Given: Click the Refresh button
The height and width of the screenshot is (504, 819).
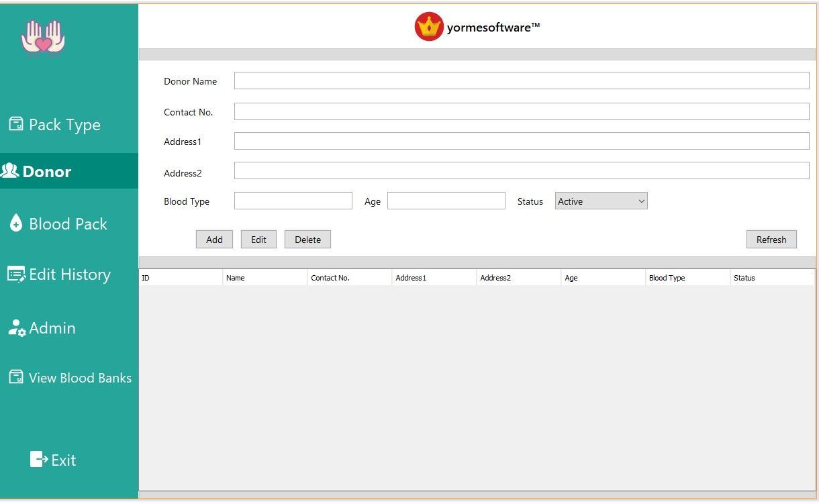Looking at the screenshot, I should tap(771, 239).
